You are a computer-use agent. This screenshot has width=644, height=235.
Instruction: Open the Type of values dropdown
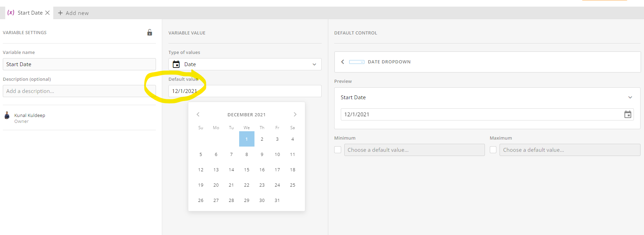click(314, 64)
